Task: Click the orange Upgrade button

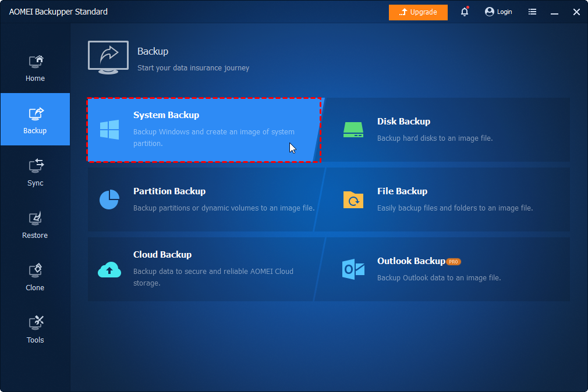Action: click(418, 12)
